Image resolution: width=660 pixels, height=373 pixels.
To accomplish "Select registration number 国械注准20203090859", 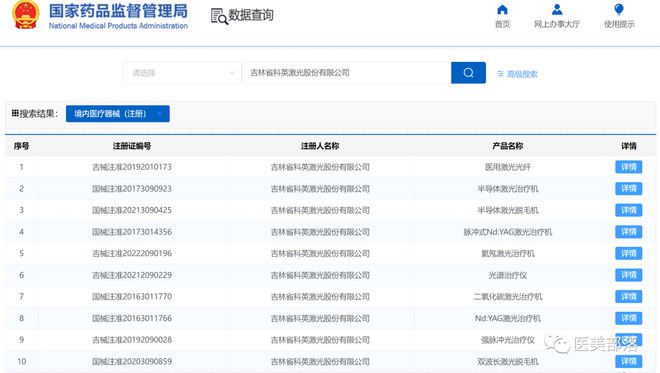I will click(x=132, y=361).
